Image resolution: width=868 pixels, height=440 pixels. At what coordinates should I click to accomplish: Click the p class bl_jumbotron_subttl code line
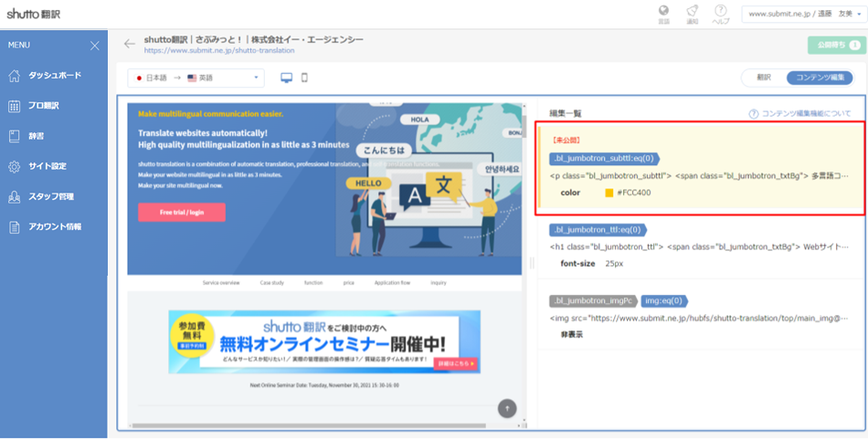(699, 176)
